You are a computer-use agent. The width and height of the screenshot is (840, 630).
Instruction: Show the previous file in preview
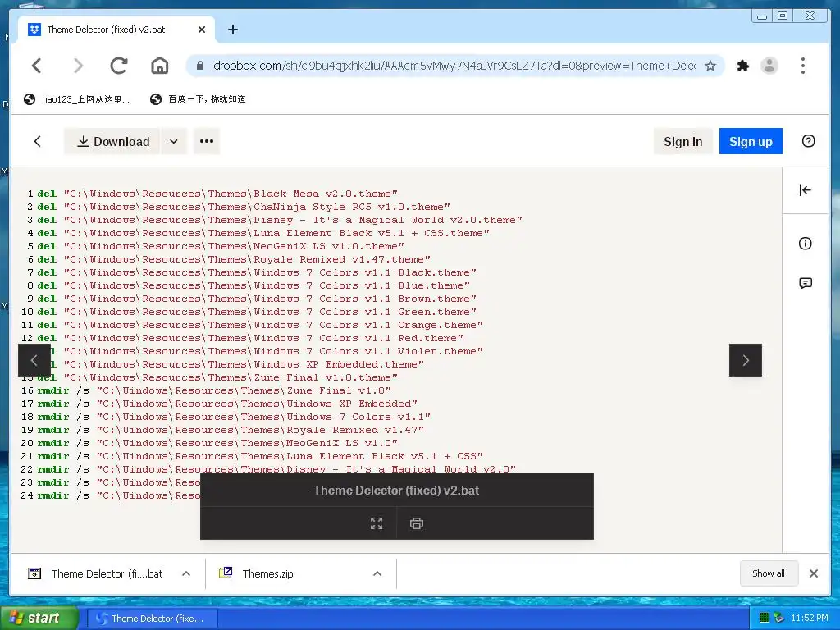34,360
